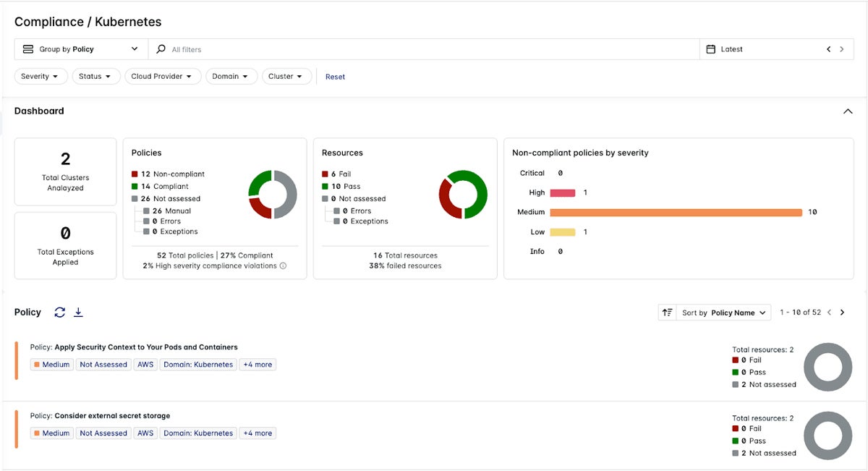The image size is (868, 471).
Task: Download the policy list using download icon
Action: [79, 313]
